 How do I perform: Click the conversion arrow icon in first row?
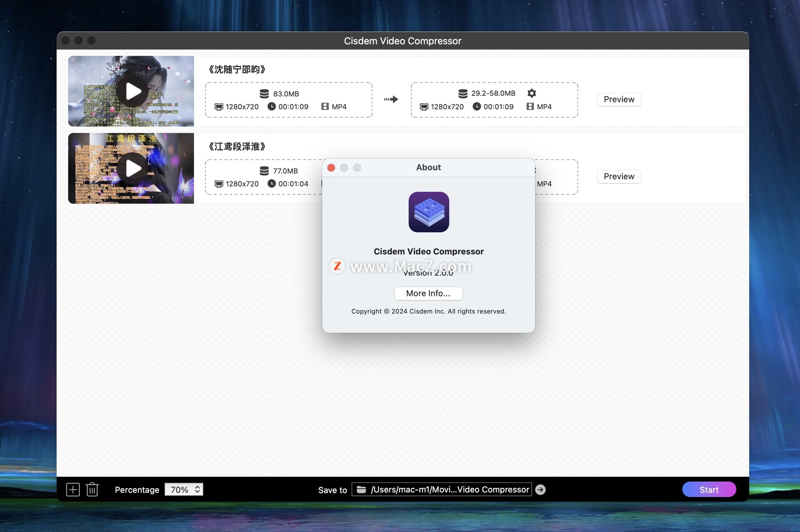pos(391,99)
